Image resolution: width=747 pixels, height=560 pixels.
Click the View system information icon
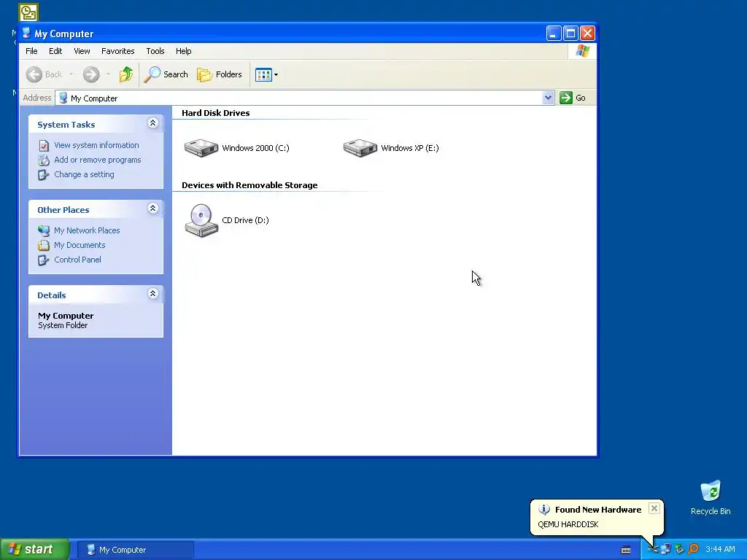coord(44,145)
